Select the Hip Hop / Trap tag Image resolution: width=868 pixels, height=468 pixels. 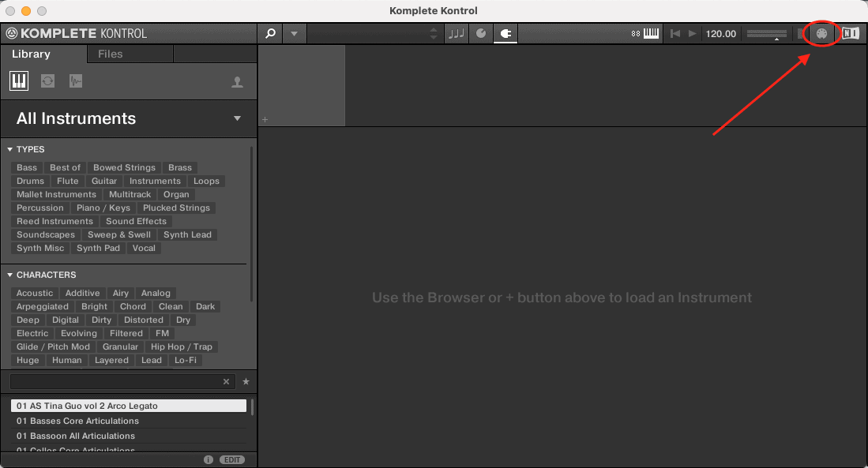[x=182, y=346]
